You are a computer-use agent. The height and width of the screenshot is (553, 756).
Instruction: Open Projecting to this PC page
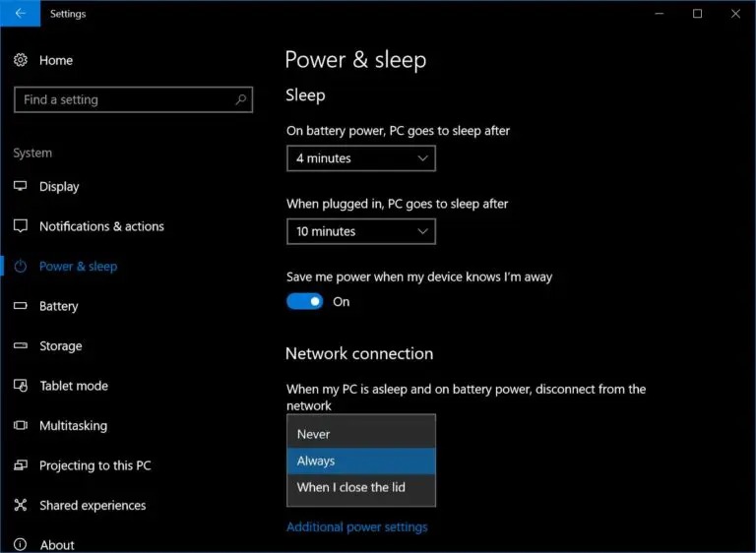pos(94,465)
